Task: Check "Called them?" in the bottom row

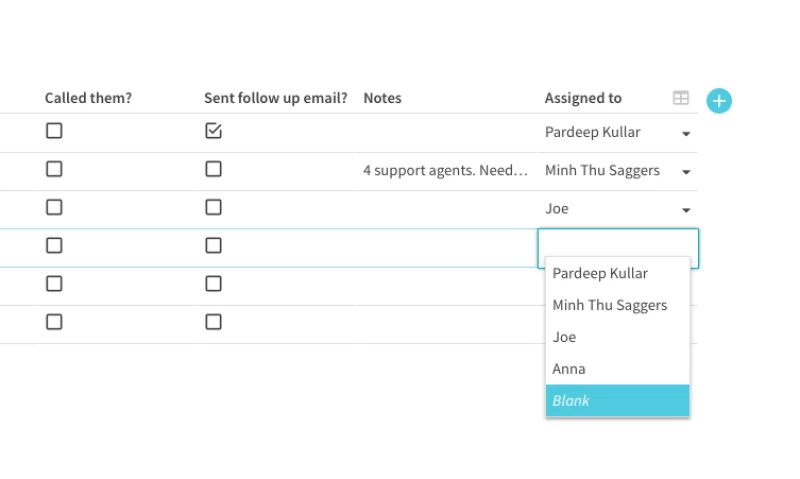Action: (54, 322)
